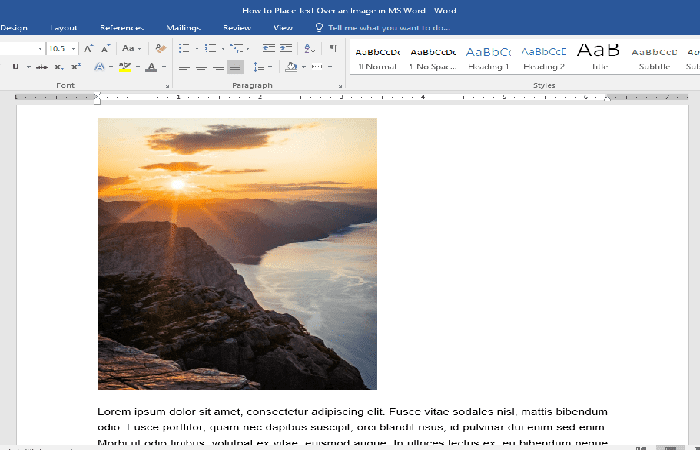Click the Subscript icon
700x450 pixels.
(60, 67)
